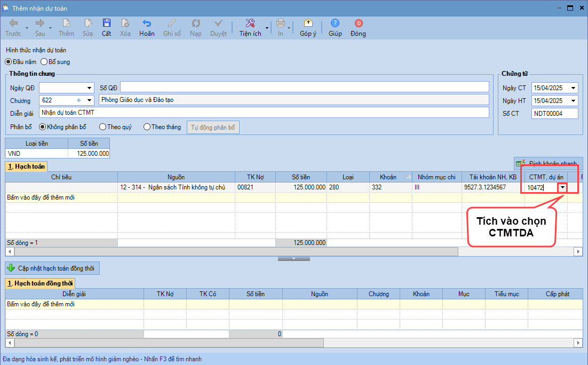Expand the In print dropdown arrow
Screen dimensions: 588x365
coord(289,28)
